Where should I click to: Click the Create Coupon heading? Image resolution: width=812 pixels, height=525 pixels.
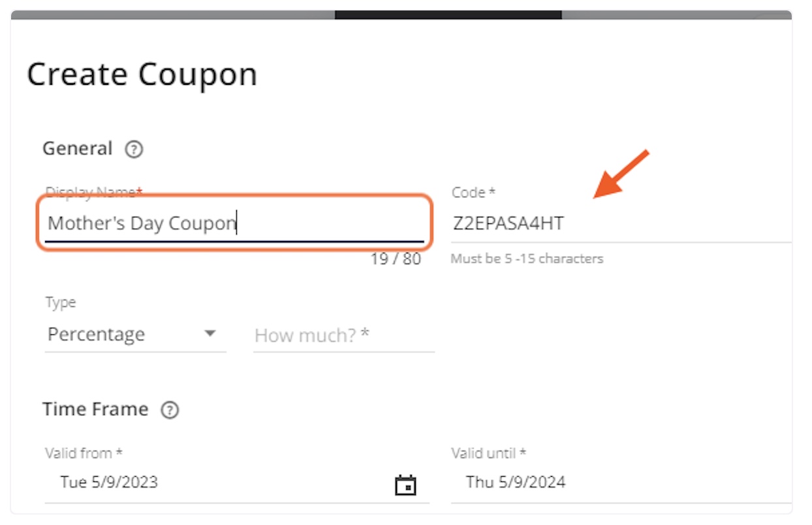coord(142,74)
